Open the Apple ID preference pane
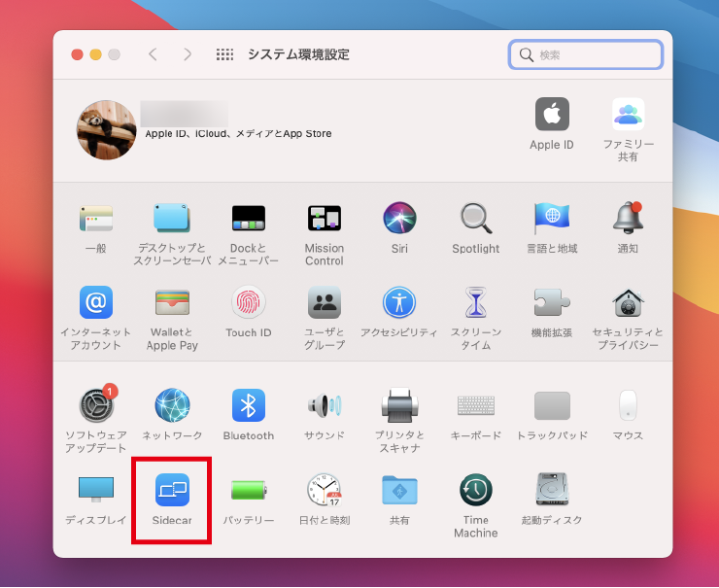Screen dimensions: 719x588 tap(552, 115)
